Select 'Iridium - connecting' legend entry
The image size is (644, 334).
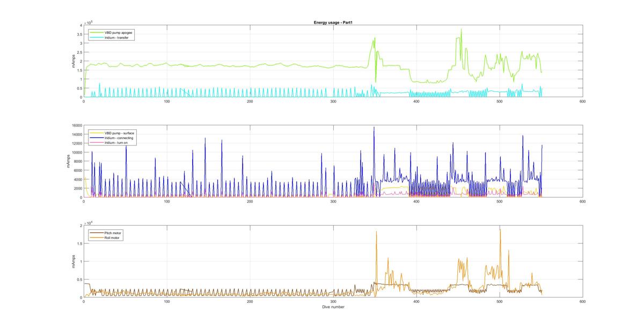[120, 138]
